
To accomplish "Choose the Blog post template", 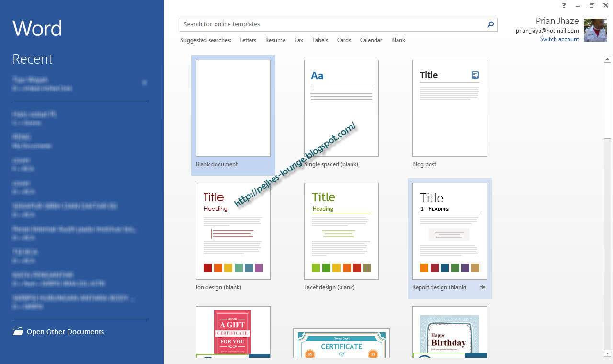I will coord(450,108).
